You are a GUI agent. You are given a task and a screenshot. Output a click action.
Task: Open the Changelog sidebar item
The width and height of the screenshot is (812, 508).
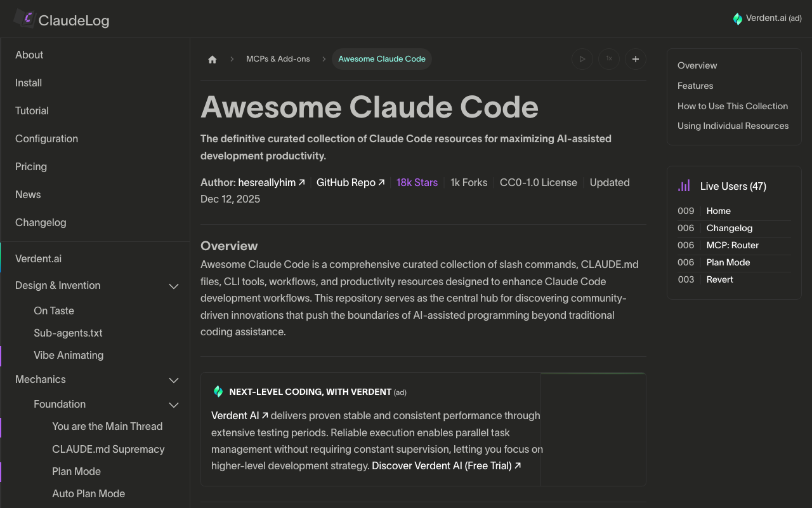(x=41, y=222)
